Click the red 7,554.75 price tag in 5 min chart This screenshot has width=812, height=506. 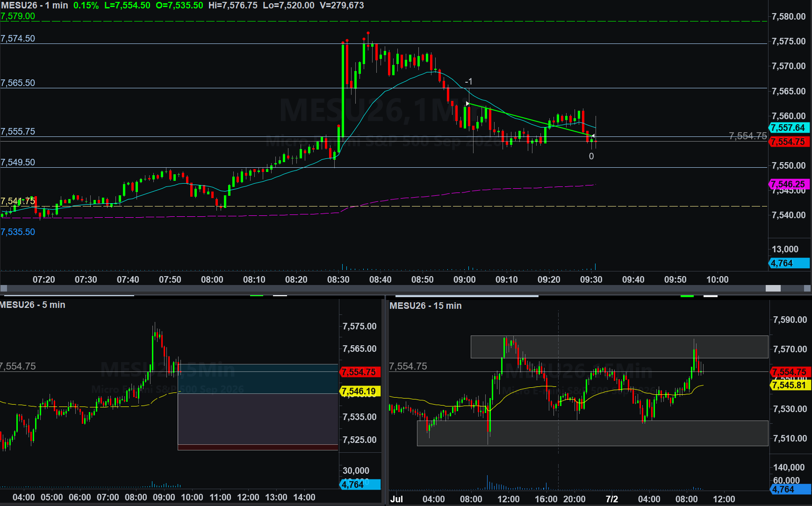coord(359,372)
